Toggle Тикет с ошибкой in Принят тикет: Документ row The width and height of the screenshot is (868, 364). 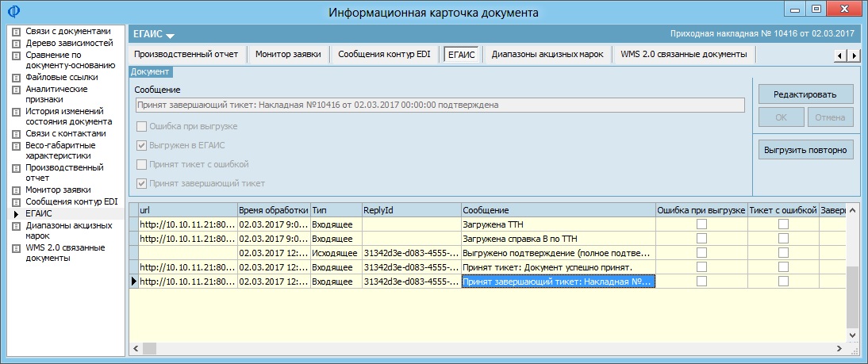783,267
